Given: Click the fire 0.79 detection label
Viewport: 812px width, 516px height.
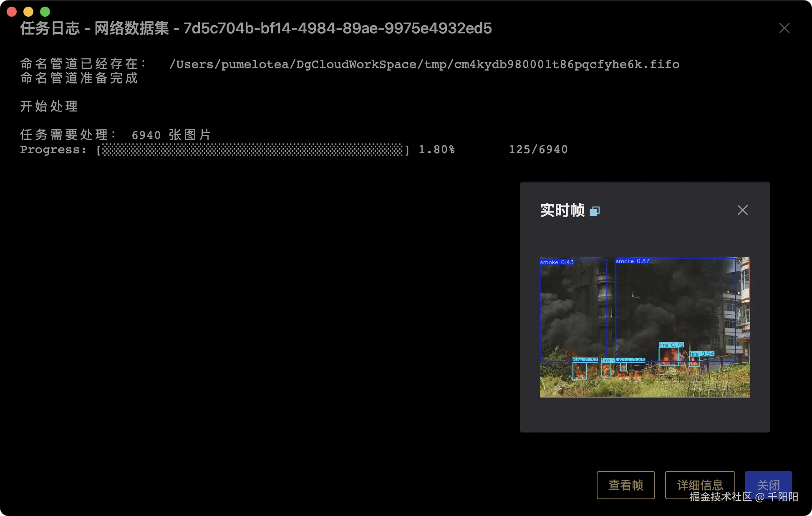Looking at the screenshot, I should tap(671, 345).
